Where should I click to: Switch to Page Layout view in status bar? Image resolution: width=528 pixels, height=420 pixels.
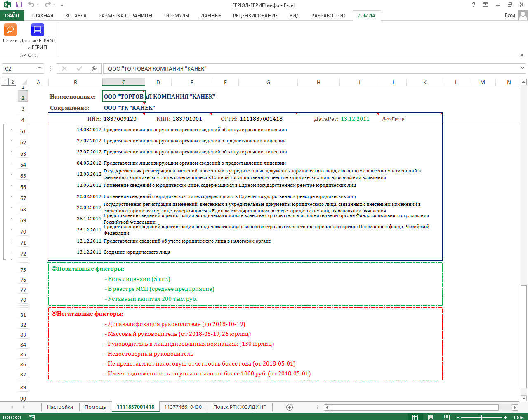[x=431, y=417]
